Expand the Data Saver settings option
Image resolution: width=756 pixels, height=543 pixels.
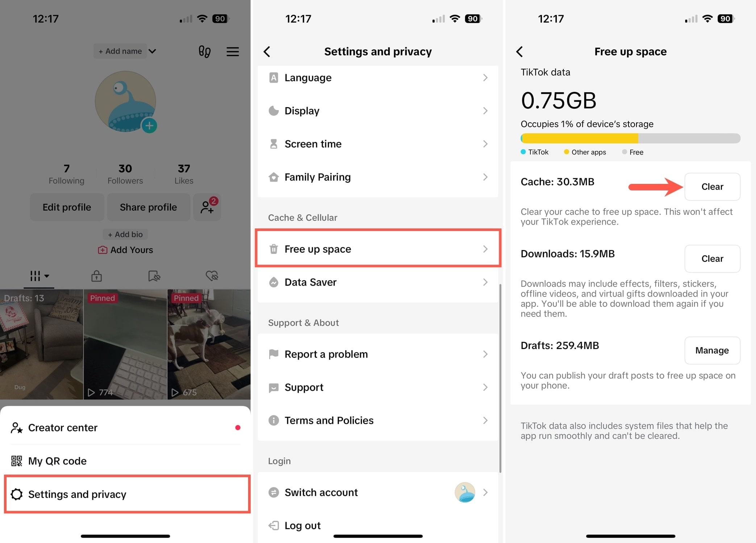(x=378, y=282)
